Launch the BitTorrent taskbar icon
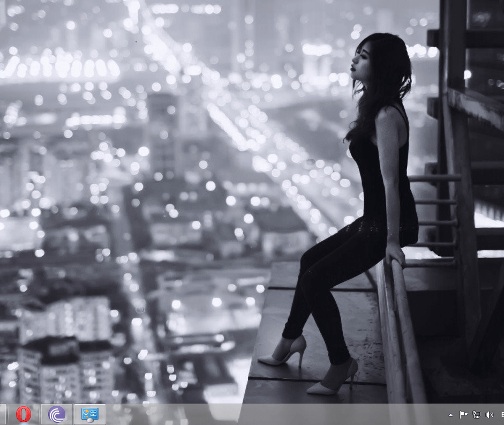Viewport: 504px width, 425px height. pyautogui.click(x=57, y=414)
